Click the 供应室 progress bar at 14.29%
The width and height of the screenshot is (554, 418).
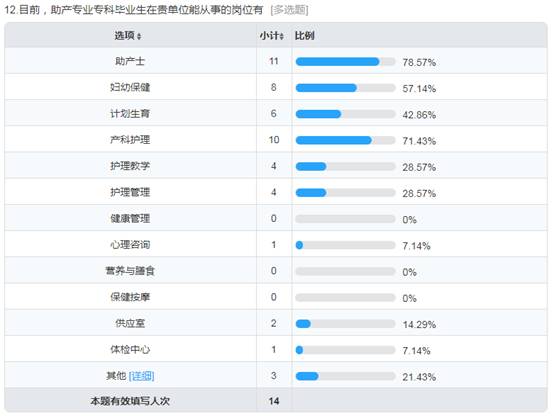point(345,324)
